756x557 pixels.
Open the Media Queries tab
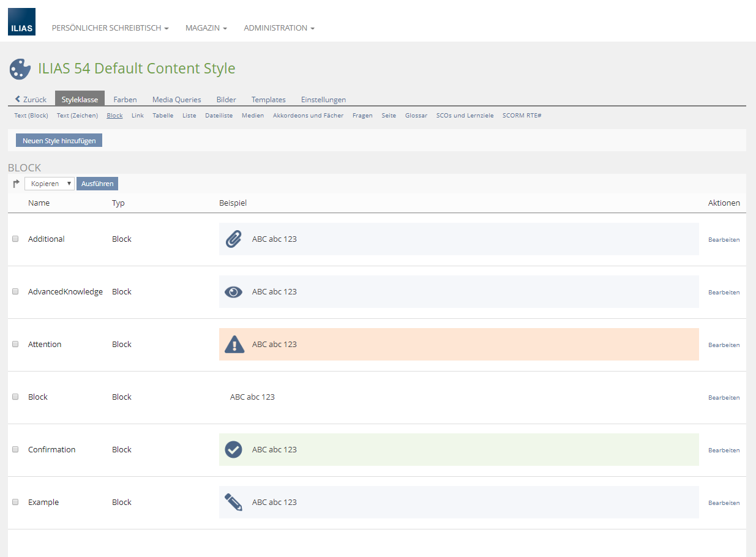pyautogui.click(x=176, y=100)
